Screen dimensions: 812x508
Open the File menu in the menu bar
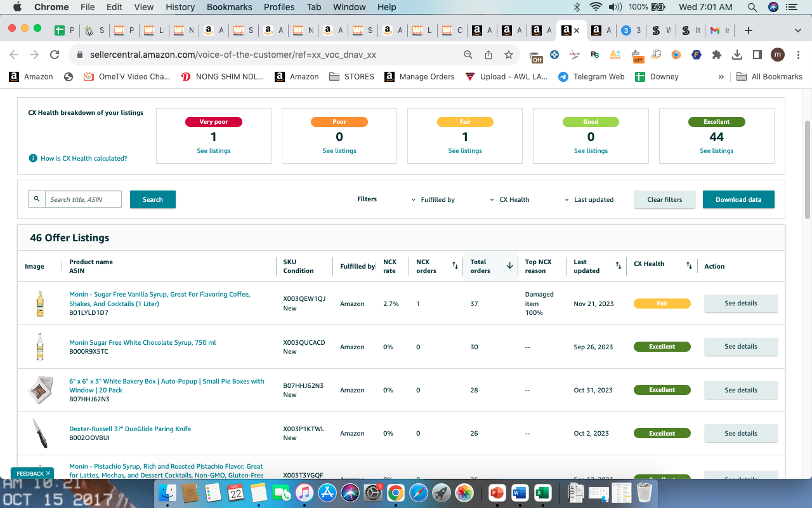(x=88, y=8)
